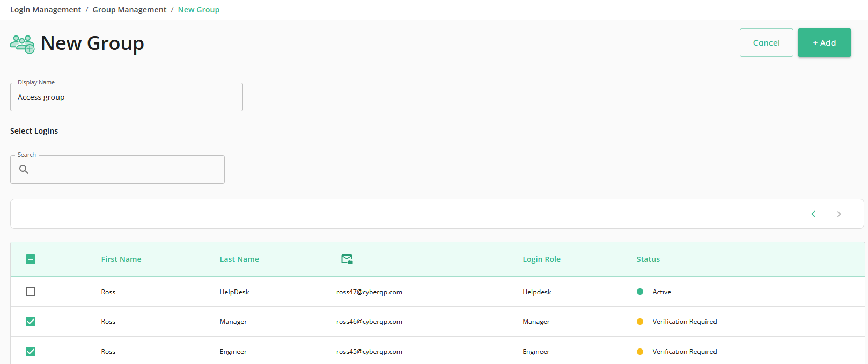This screenshot has height=364, width=868.
Task: Click Helpdesk login role cell
Action: tap(537, 292)
